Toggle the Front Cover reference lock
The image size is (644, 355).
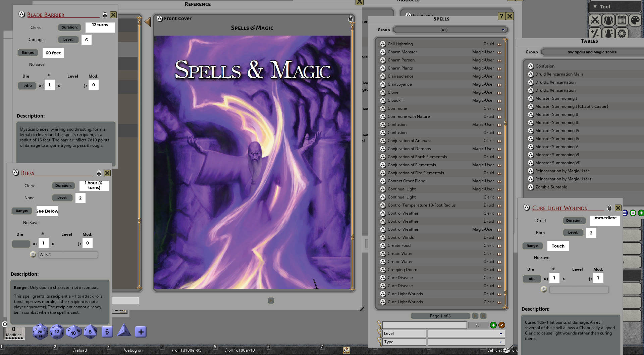(350, 18)
